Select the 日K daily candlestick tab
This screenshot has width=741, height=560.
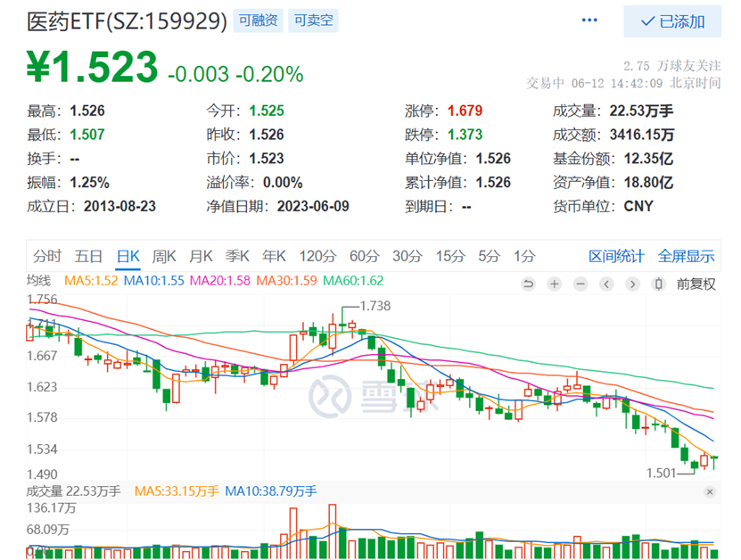[x=128, y=256]
